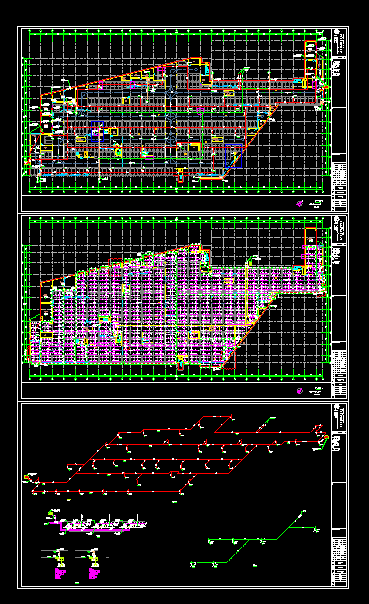This screenshot has width=369, height=604.
Task: Click the magenta circle symbol on middle sheet
Action: pyautogui.click(x=300, y=391)
